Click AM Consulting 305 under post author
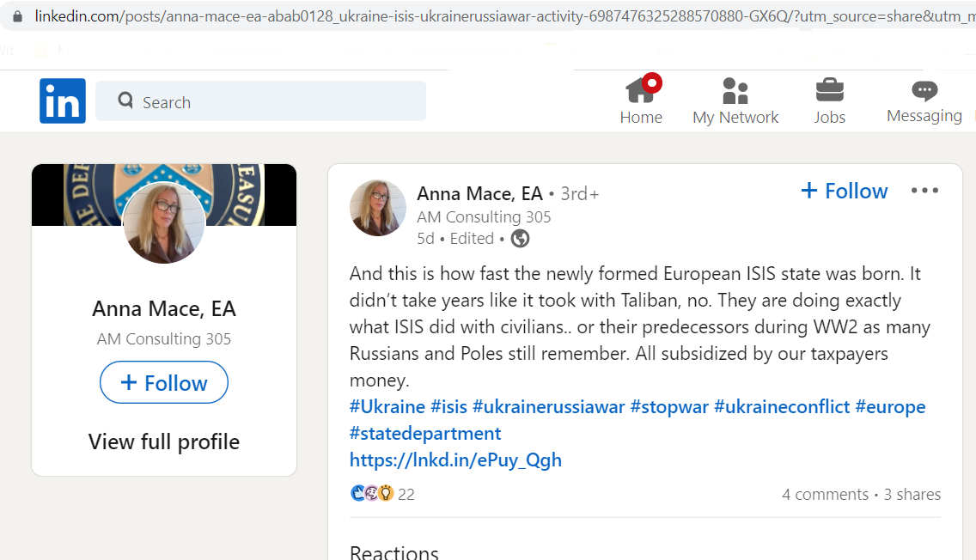Image resolution: width=976 pixels, height=560 pixels. click(x=484, y=216)
